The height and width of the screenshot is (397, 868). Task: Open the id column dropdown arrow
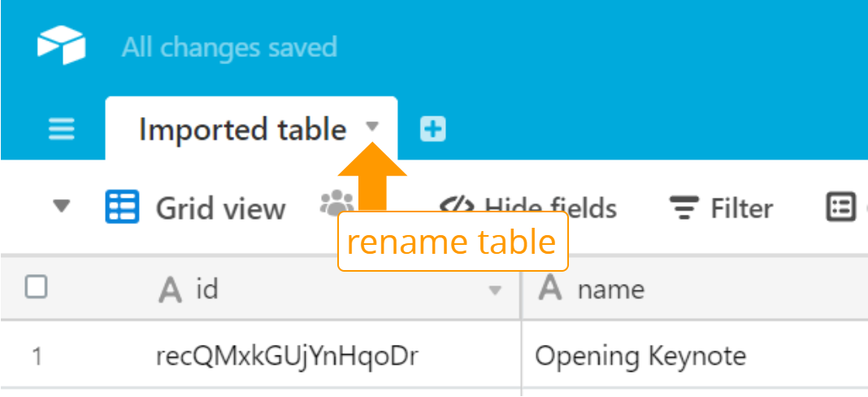tap(496, 290)
